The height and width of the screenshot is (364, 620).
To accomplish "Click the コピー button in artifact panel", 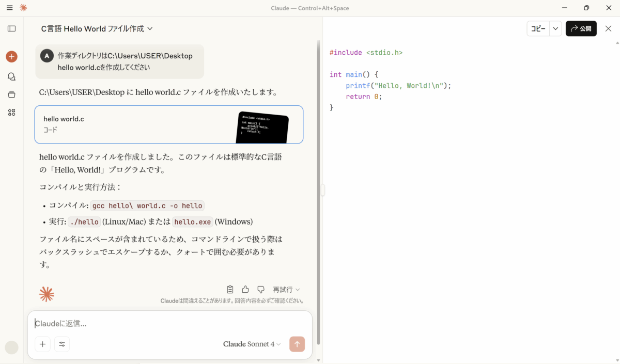I will 538,29.
